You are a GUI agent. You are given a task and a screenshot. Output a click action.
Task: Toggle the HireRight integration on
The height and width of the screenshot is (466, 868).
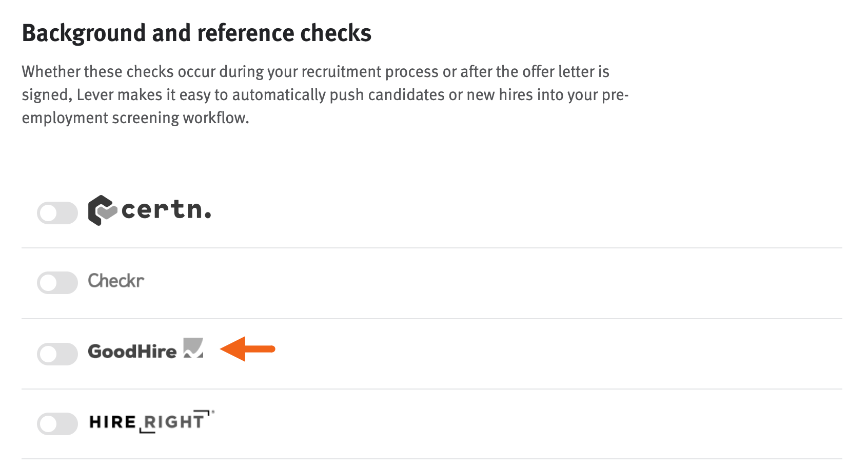(x=57, y=423)
